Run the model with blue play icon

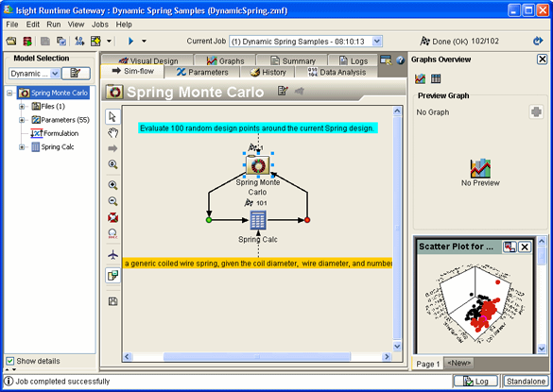pos(130,42)
